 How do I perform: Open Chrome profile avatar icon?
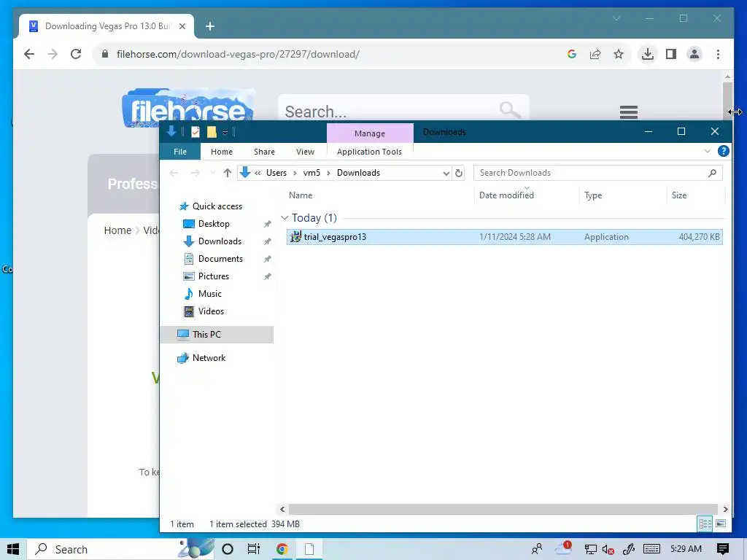(x=694, y=54)
